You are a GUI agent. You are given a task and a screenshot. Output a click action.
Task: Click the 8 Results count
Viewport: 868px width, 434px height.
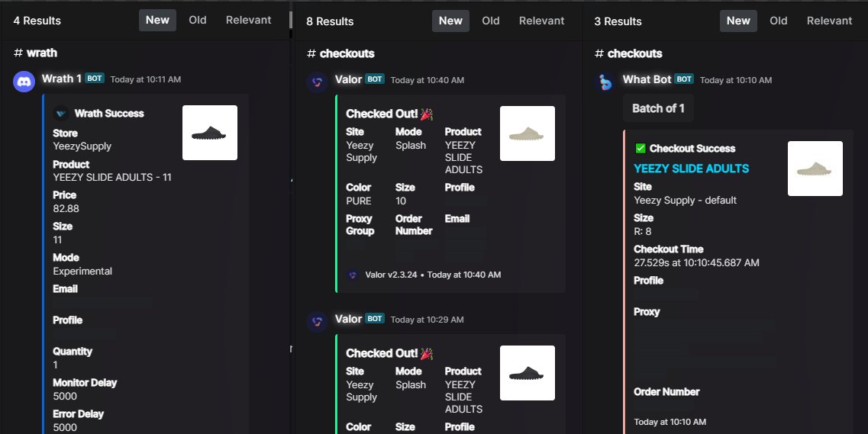(x=330, y=21)
